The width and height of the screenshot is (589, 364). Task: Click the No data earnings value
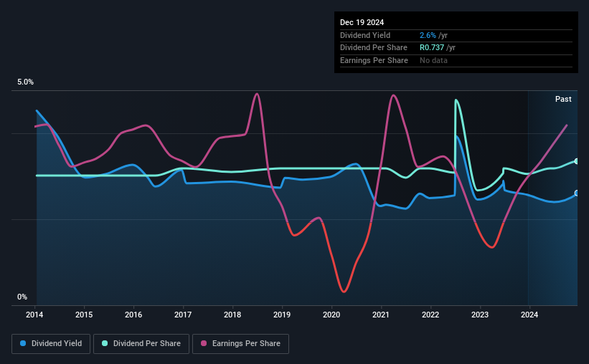pos(433,60)
